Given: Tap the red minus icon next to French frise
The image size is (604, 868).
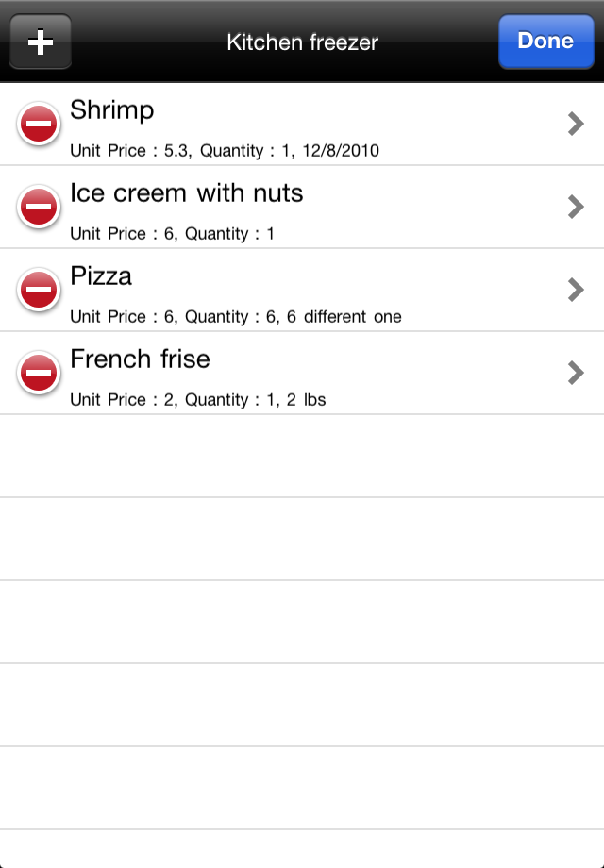Looking at the screenshot, I should pyautogui.click(x=39, y=373).
